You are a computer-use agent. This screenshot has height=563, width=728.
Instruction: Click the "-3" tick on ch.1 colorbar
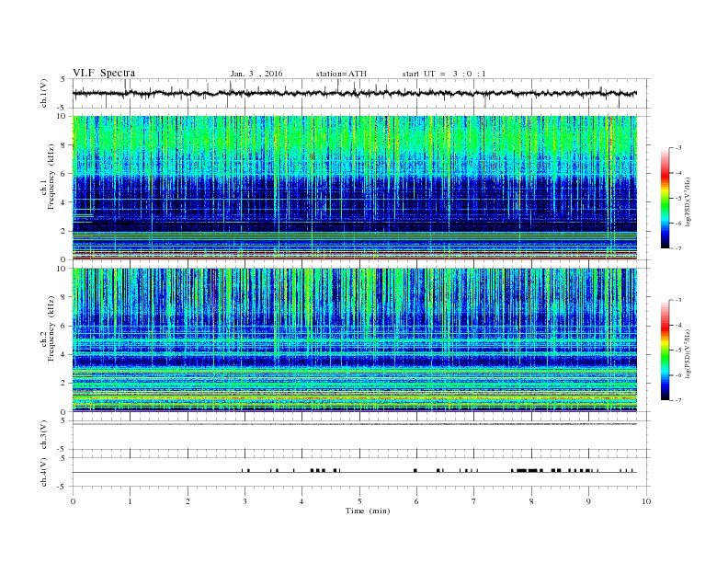point(677,148)
